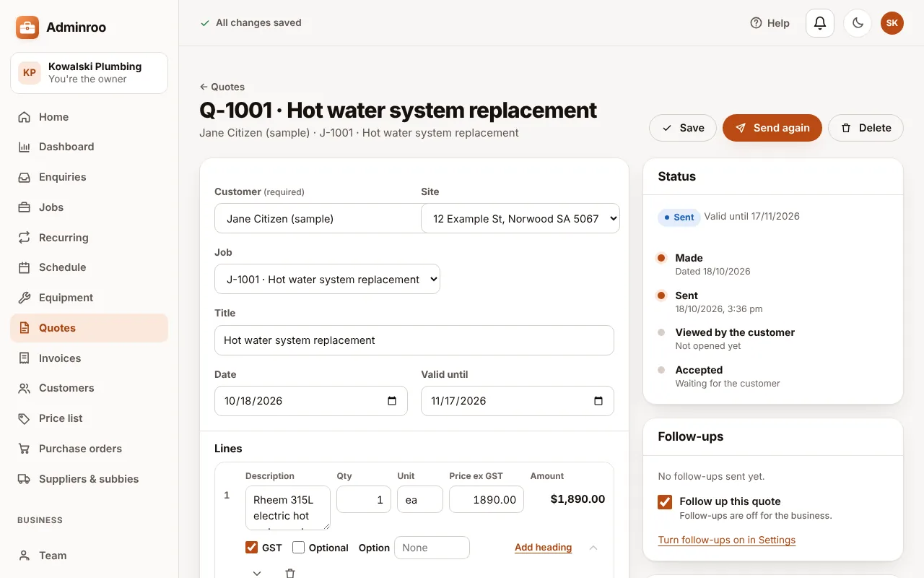Click the Help question-mark icon
The image size is (924, 578).
point(756,23)
